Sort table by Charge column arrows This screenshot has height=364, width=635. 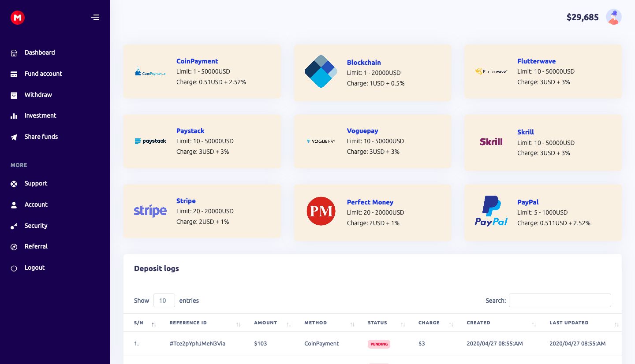[x=451, y=324]
